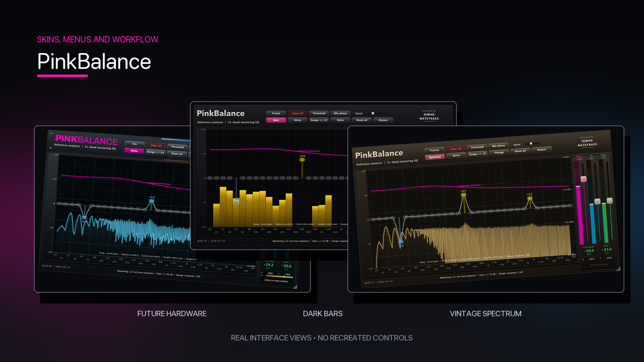Move the IN level fader knob
Image resolution: width=644 pixels, height=362 pixels.
[597, 202]
